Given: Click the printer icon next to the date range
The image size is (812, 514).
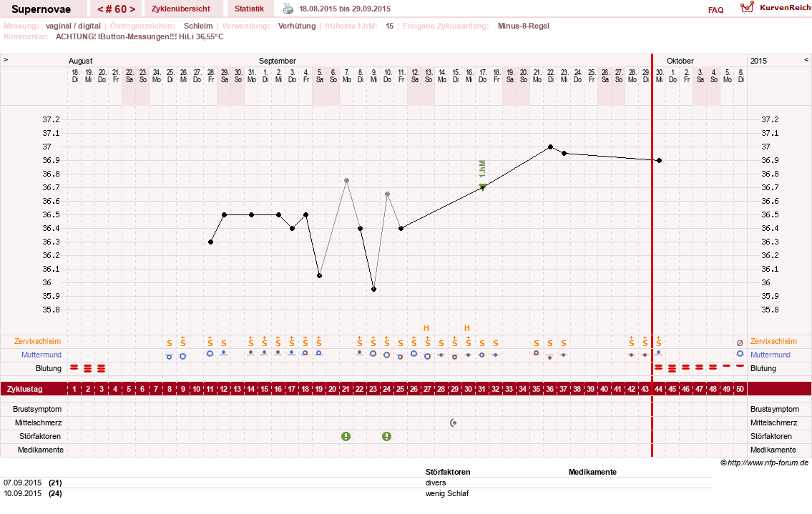Looking at the screenshot, I should pos(288,9).
